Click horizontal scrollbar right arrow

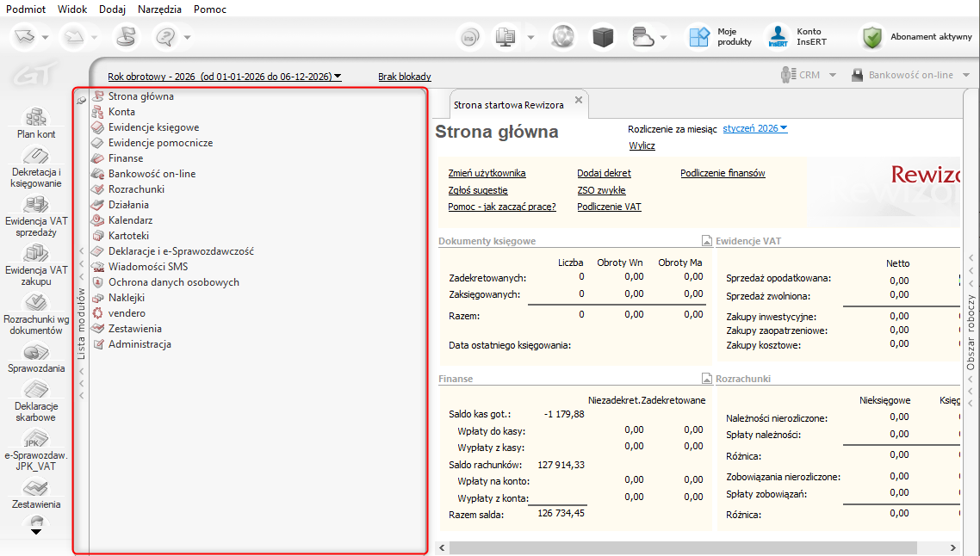tap(953, 548)
